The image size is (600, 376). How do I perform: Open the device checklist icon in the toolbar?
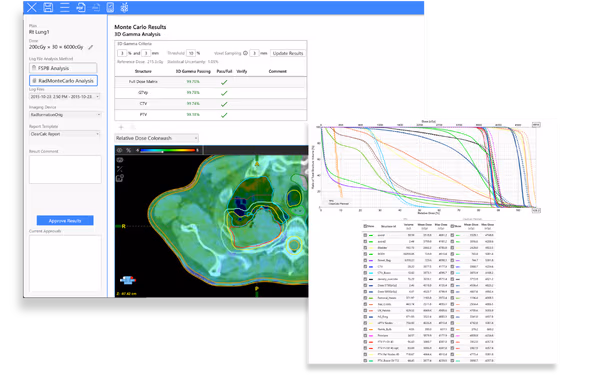[x=110, y=7]
